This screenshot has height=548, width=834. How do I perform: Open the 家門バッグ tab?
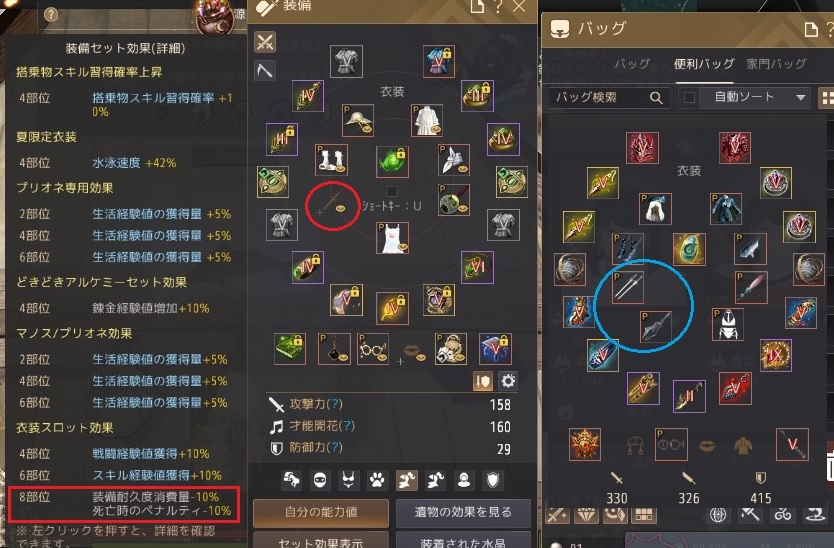tap(776, 64)
